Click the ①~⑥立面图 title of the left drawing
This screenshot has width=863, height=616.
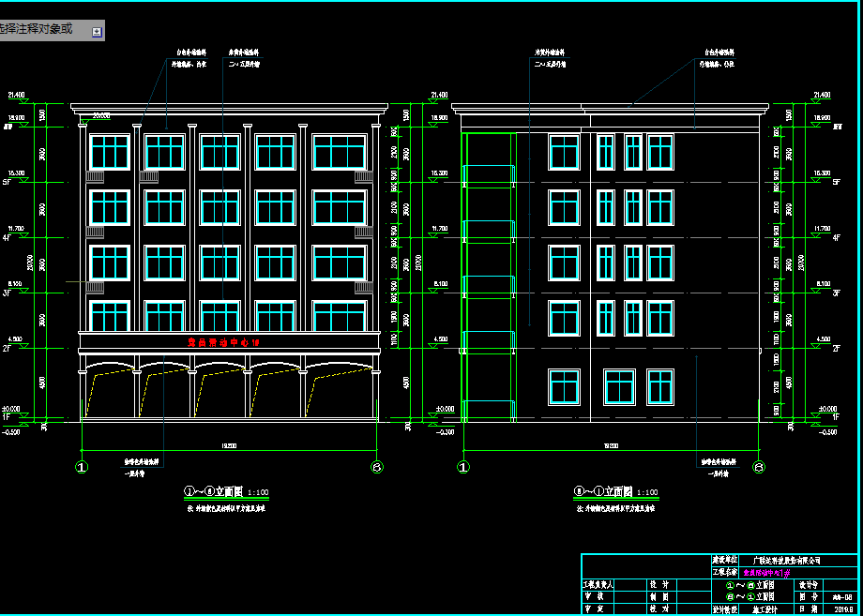pyautogui.click(x=214, y=490)
